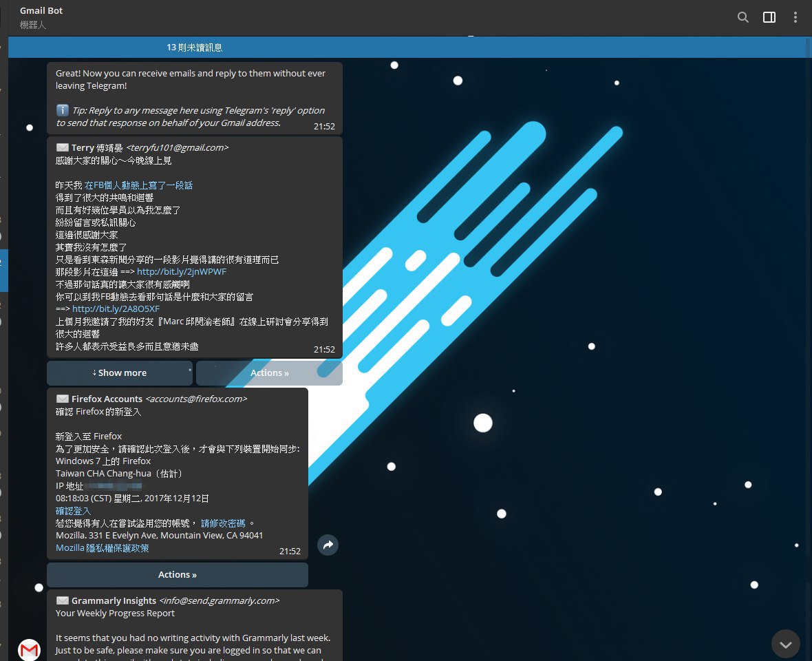Screen dimensions: 812x661
Task: Open the three-dot more options menu
Action: [795, 17]
